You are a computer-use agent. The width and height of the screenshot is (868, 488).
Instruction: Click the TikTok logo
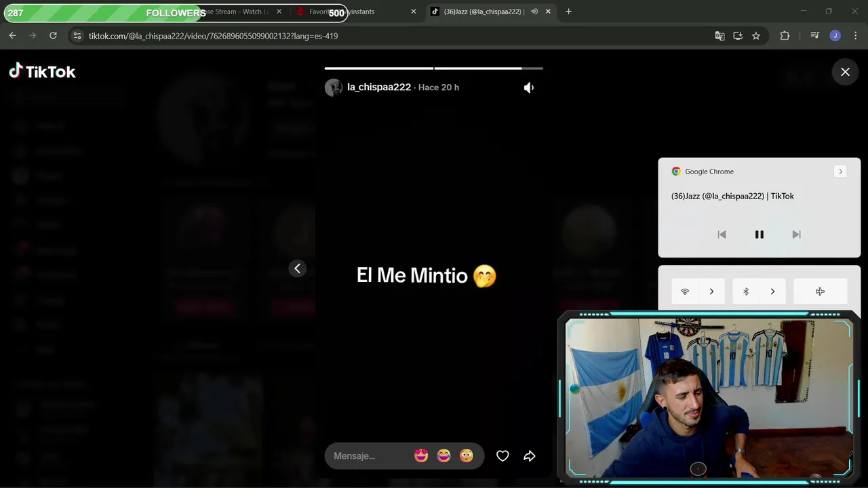pos(42,71)
